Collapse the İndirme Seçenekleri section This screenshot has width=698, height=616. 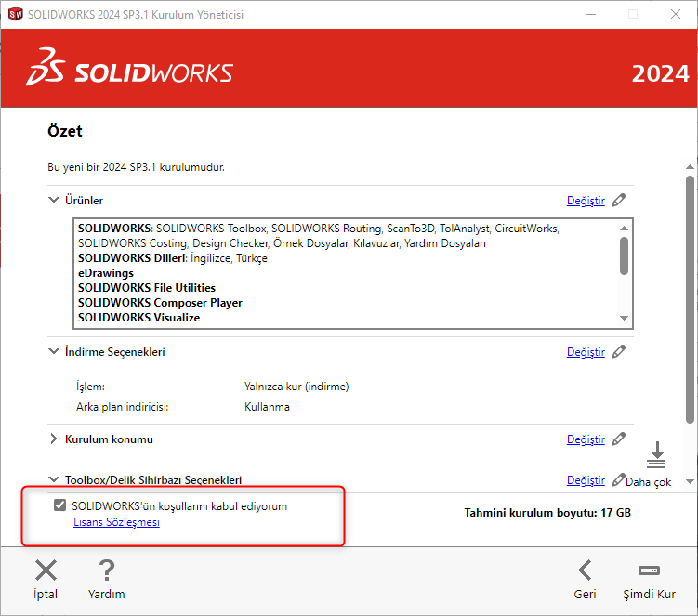point(53,351)
